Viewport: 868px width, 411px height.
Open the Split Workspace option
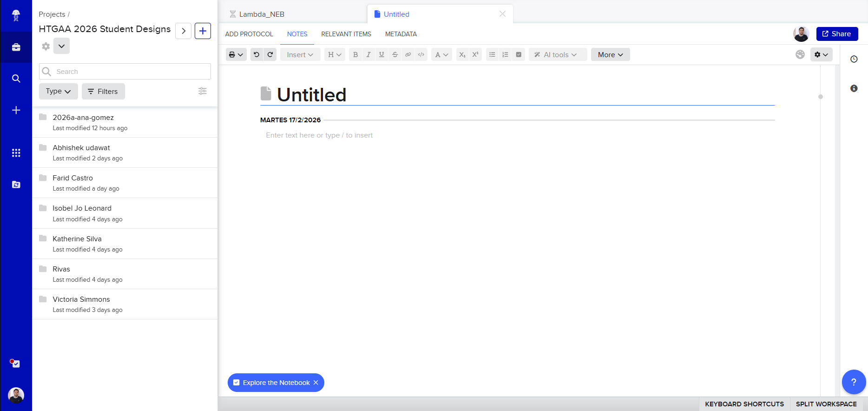pyautogui.click(x=826, y=404)
